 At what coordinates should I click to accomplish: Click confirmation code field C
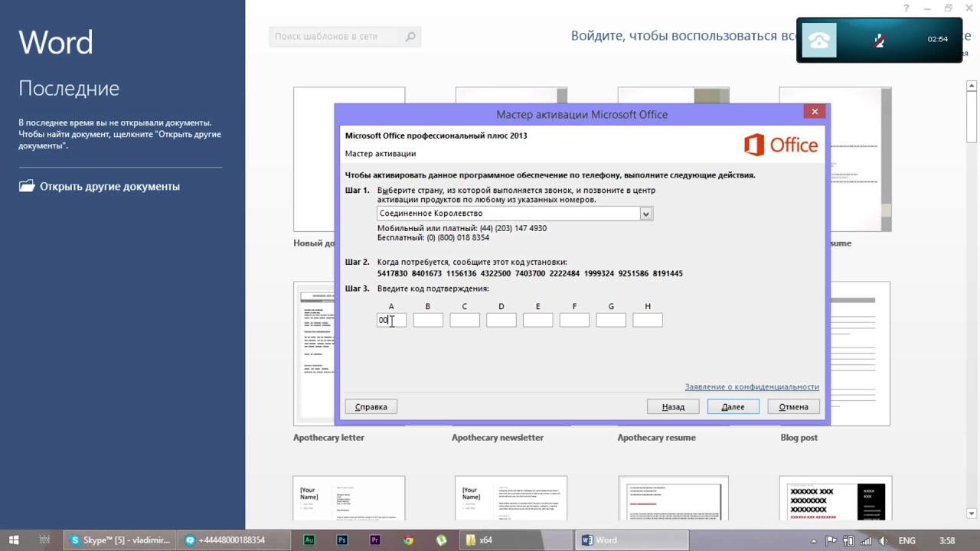click(x=465, y=320)
